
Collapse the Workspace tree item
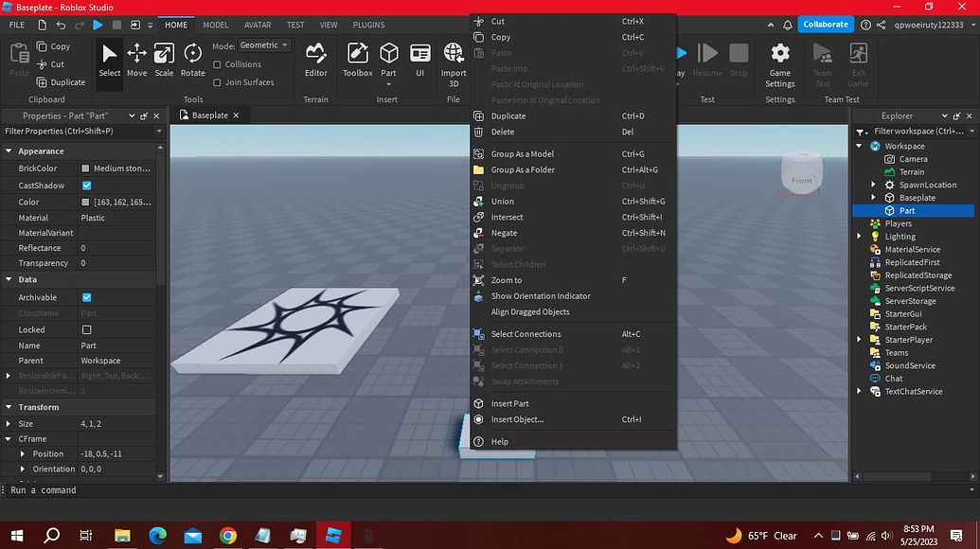(x=860, y=146)
